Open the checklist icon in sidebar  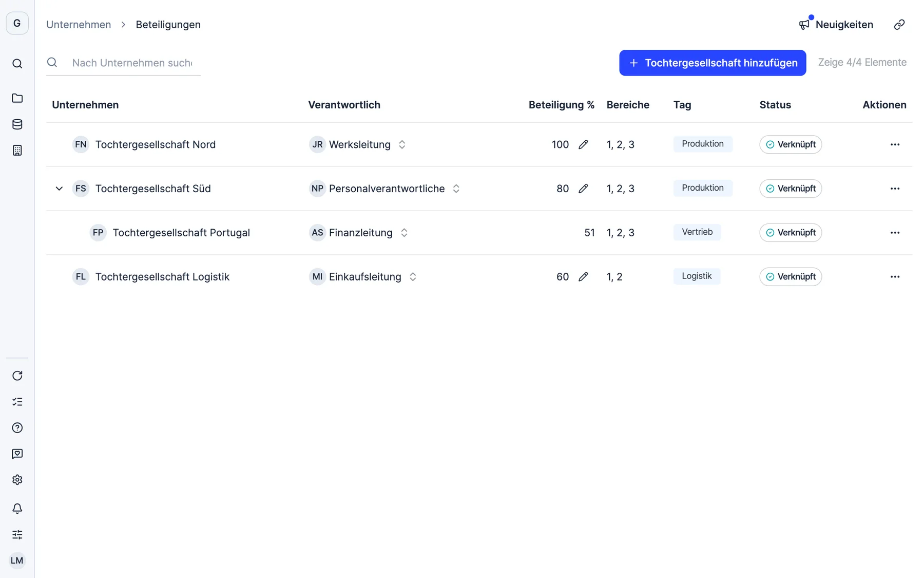click(x=17, y=402)
